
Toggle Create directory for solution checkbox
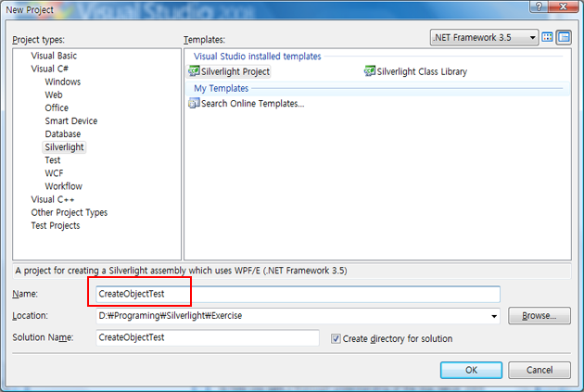(336, 338)
